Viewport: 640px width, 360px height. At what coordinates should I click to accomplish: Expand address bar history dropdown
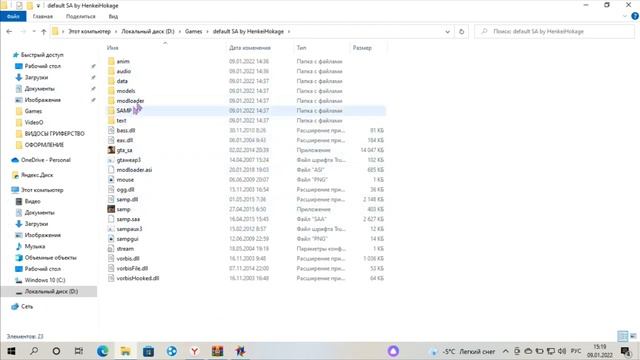pos(447,31)
